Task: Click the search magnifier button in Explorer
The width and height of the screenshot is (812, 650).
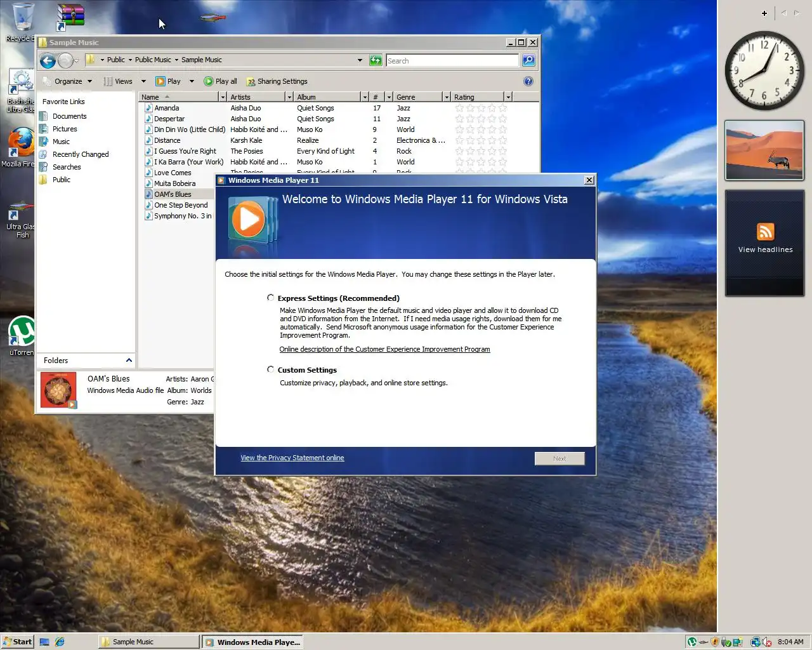Action: [528, 60]
